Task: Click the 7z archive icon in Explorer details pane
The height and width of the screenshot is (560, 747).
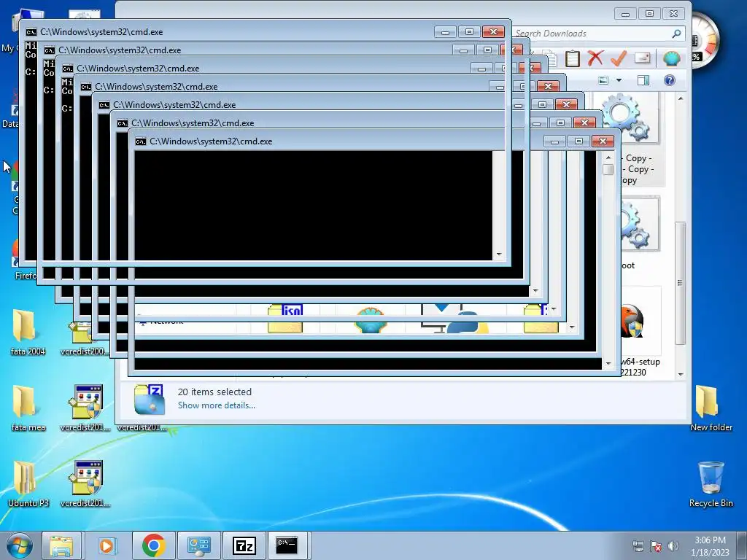Action: point(149,399)
